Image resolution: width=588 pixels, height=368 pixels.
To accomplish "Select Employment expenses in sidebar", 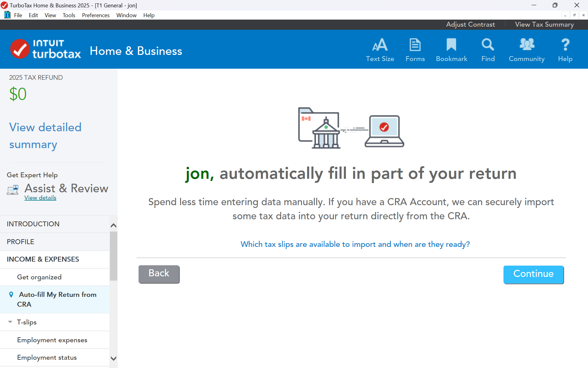I will (52, 340).
